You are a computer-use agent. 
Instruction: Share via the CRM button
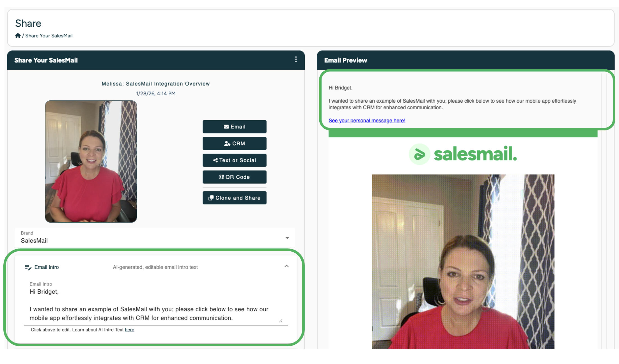coord(234,144)
